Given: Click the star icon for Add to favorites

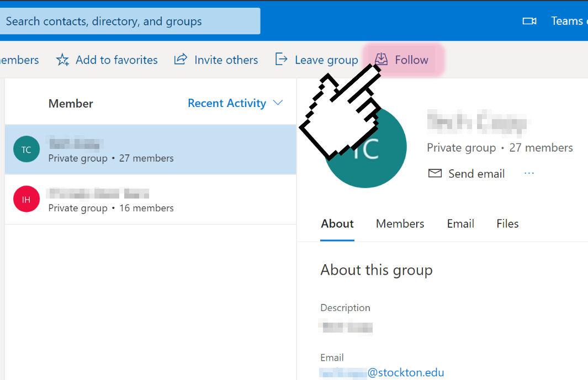Looking at the screenshot, I should [x=62, y=60].
